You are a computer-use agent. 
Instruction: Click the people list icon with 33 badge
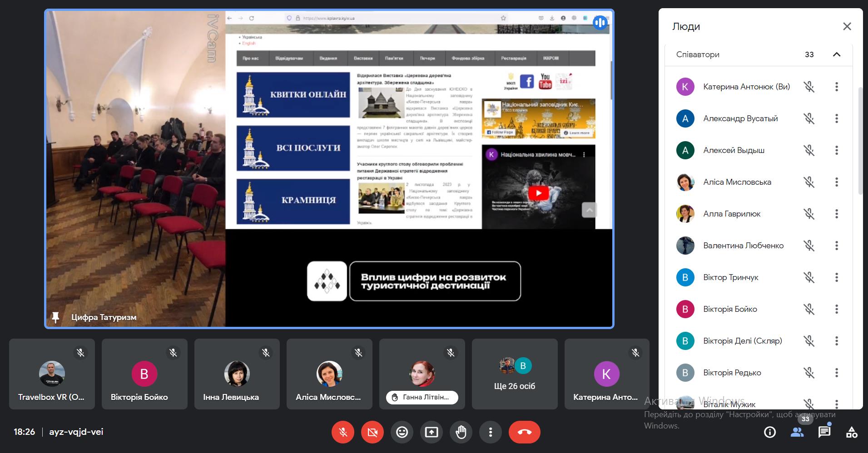(797, 432)
